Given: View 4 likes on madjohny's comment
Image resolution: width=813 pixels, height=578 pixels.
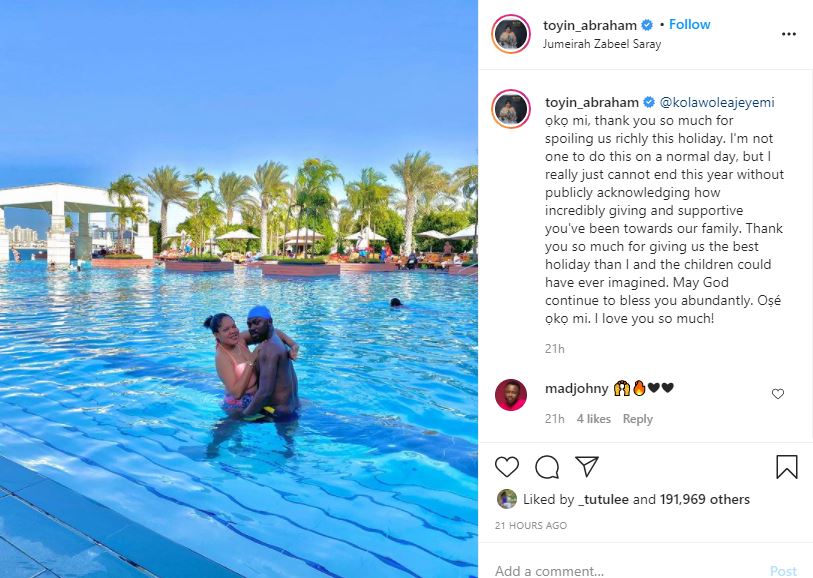Looking at the screenshot, I should pos(594,419).
